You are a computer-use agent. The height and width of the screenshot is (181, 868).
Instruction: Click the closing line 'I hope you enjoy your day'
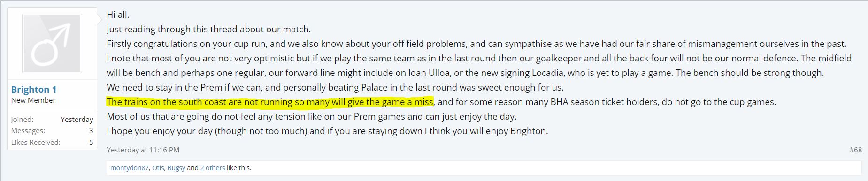pos(327,131)
